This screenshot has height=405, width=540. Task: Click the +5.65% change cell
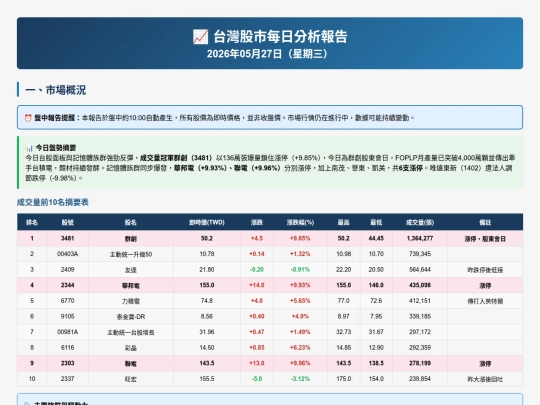pos(300,301)
